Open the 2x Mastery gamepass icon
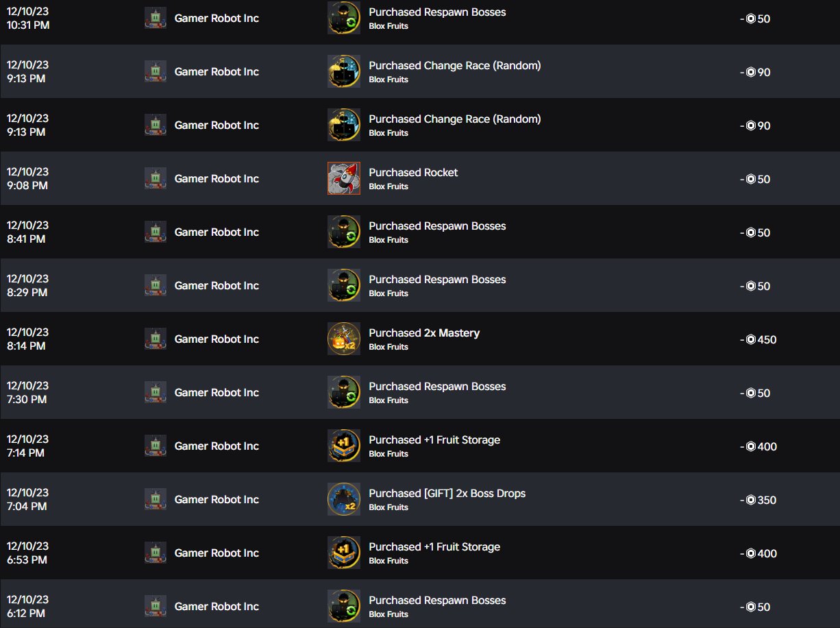Image resolution: width=840 pixels, height=628 pixels. pyautogui.click(x=344, y=339)
